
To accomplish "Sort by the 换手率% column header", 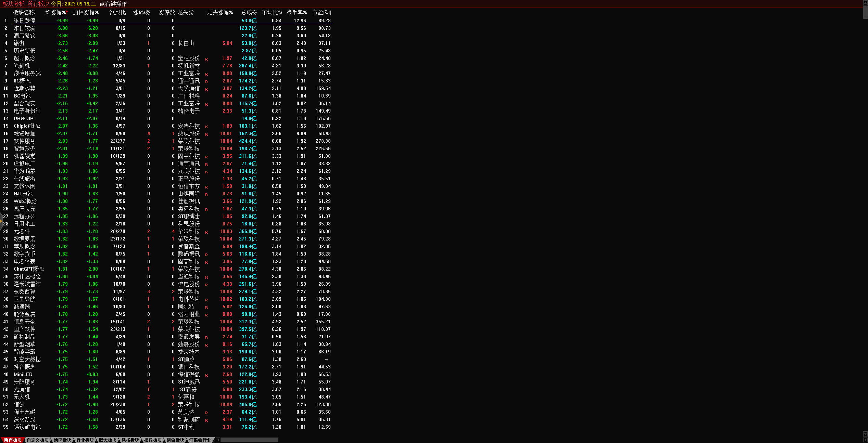I will click(x=297, y=12).
